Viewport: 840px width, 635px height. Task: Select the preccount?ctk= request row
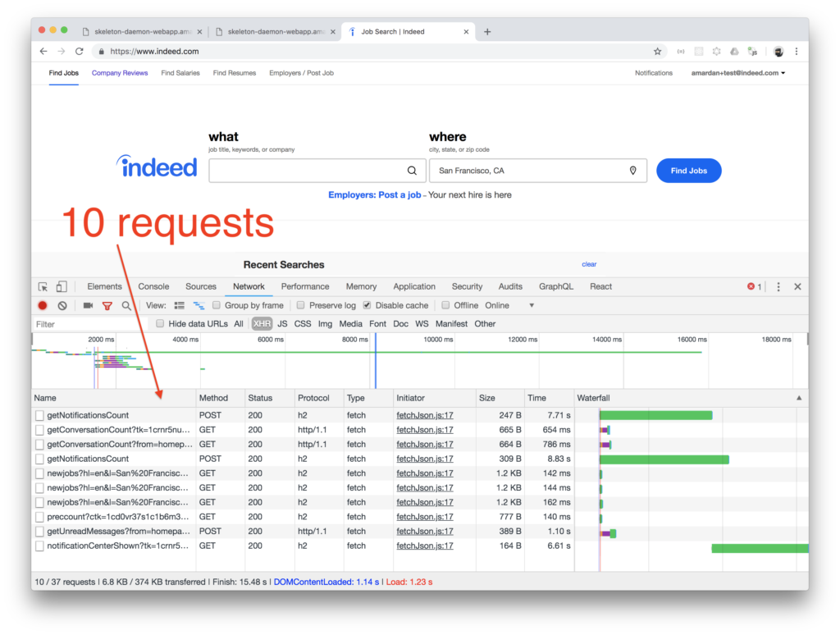(118, 517)
